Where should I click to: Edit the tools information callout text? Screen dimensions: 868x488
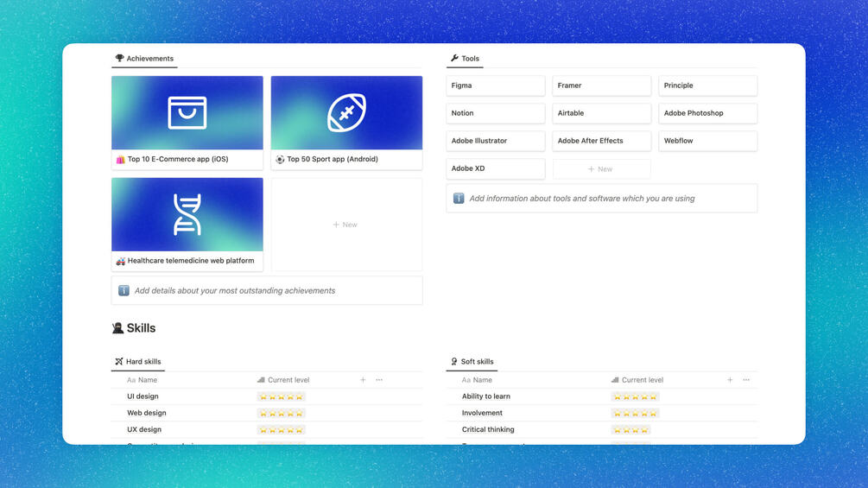click(x=582, y=198)
